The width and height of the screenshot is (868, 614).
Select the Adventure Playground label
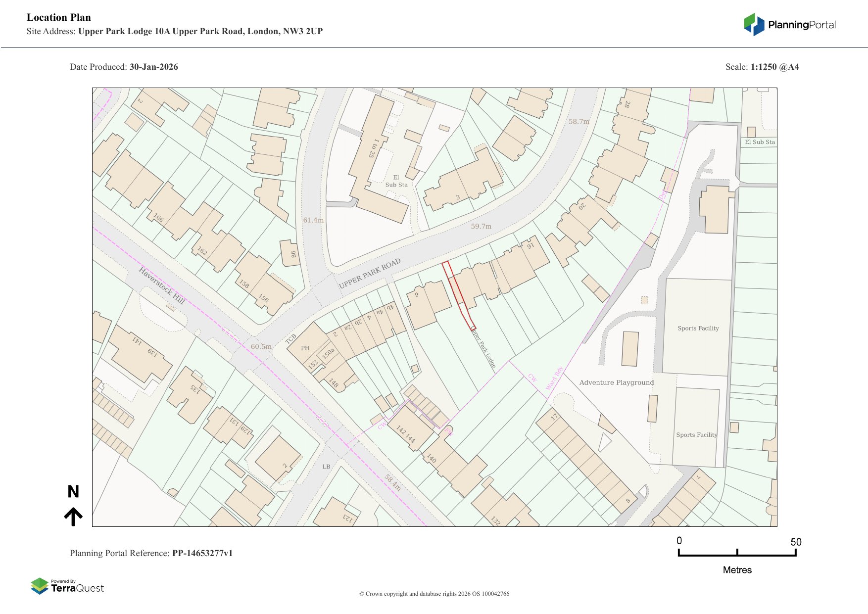tap(616, 382)
